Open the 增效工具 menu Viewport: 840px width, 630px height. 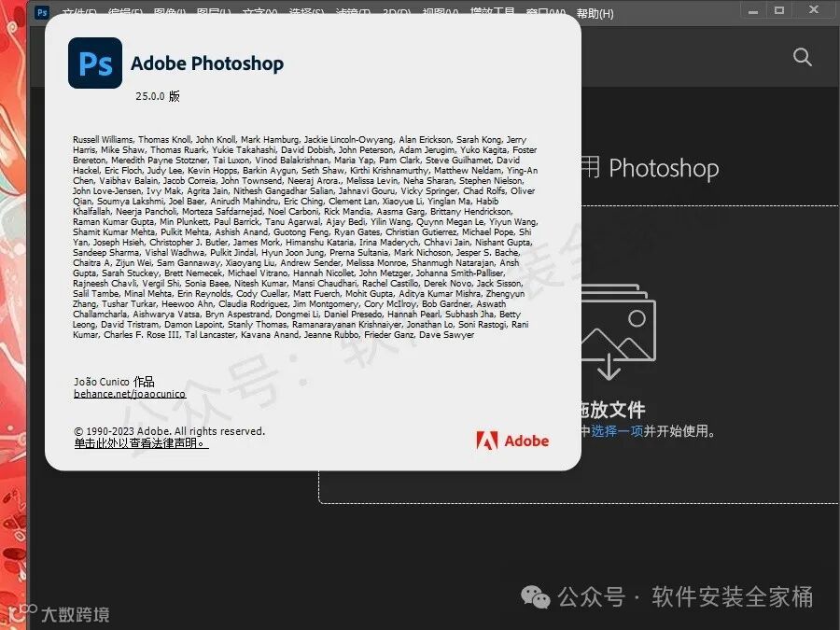[x=492, y=13]
